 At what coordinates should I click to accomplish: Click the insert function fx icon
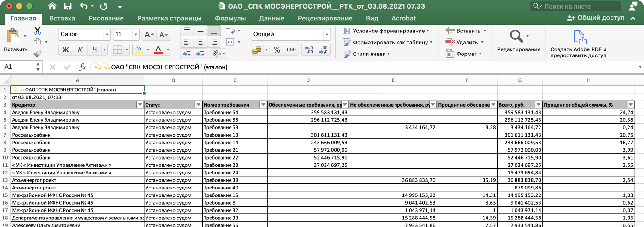pyautogui.click(x=82, y=67)
